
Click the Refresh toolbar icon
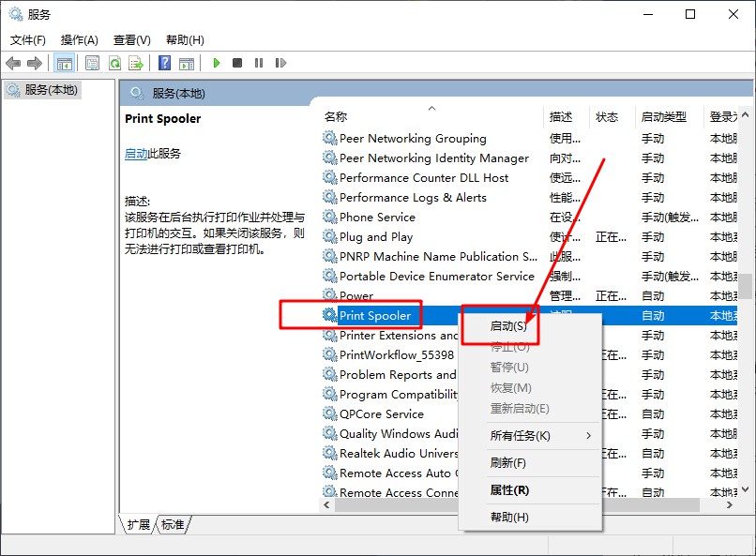114,63
